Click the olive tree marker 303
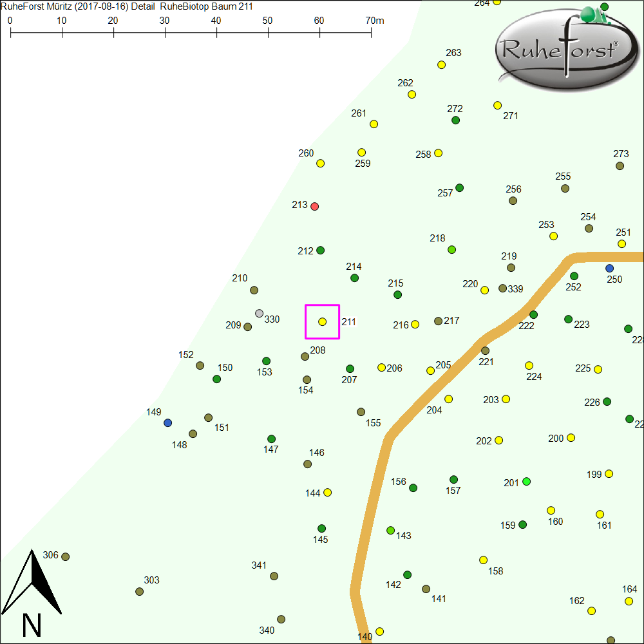The height and width of the screenshot is (644, 644). 139,592
